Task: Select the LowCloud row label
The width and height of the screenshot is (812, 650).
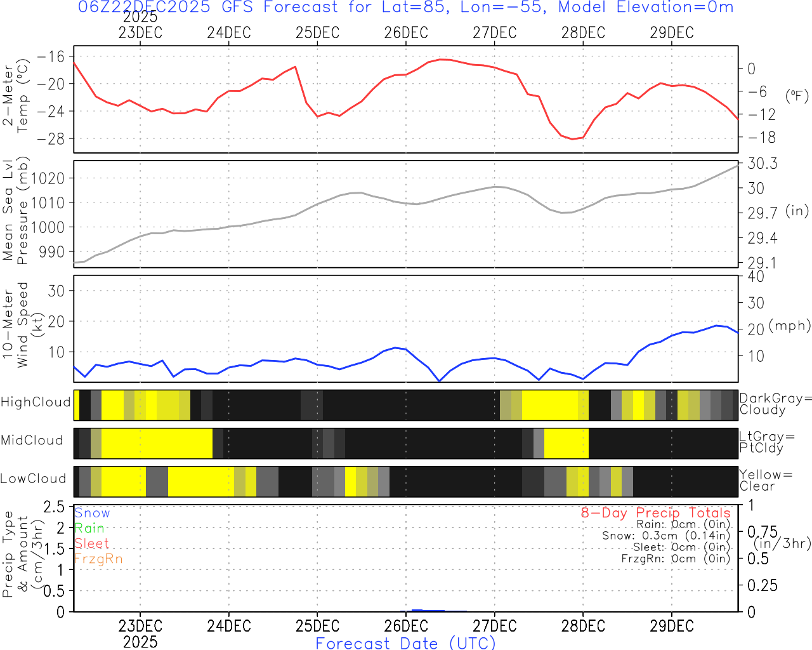Action: [33, 479]
